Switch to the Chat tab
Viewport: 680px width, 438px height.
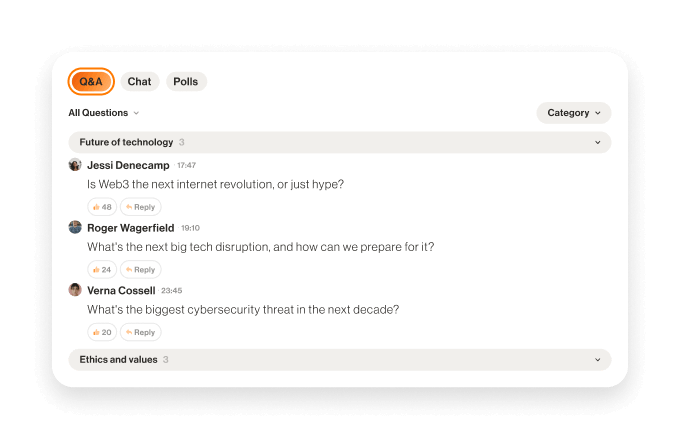click(139, 82)
